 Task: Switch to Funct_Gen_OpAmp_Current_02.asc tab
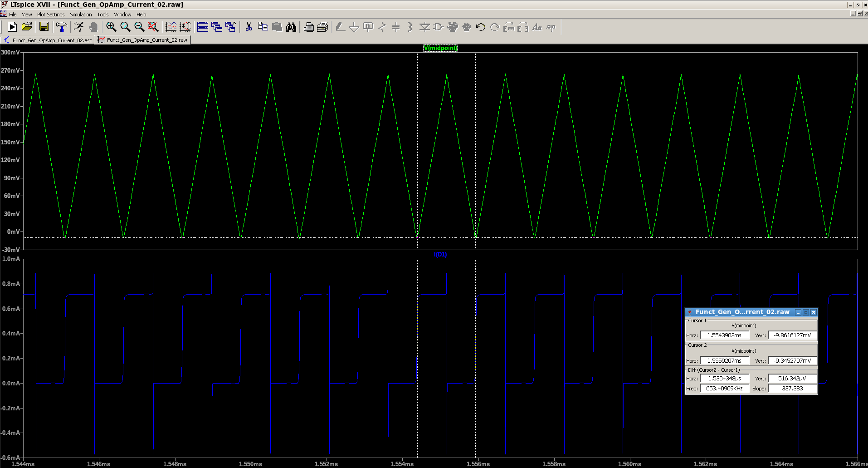point(48,40)
